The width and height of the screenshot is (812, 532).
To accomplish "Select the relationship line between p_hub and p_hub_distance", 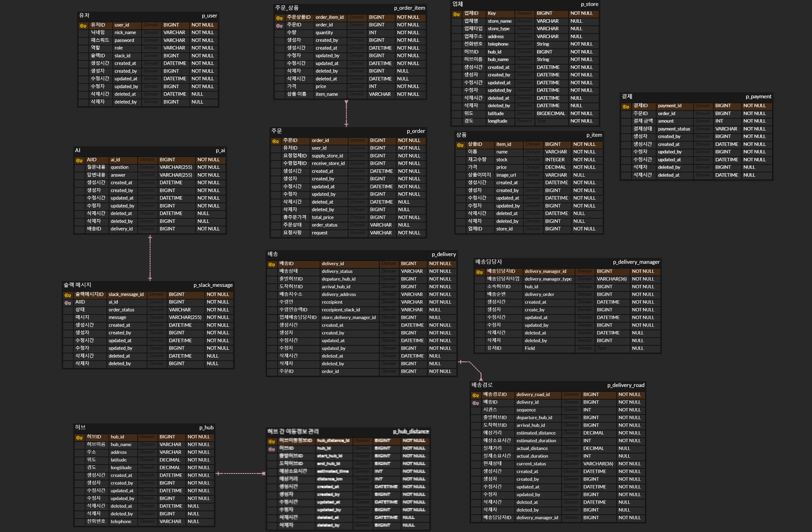I will [x=241, y=473].
